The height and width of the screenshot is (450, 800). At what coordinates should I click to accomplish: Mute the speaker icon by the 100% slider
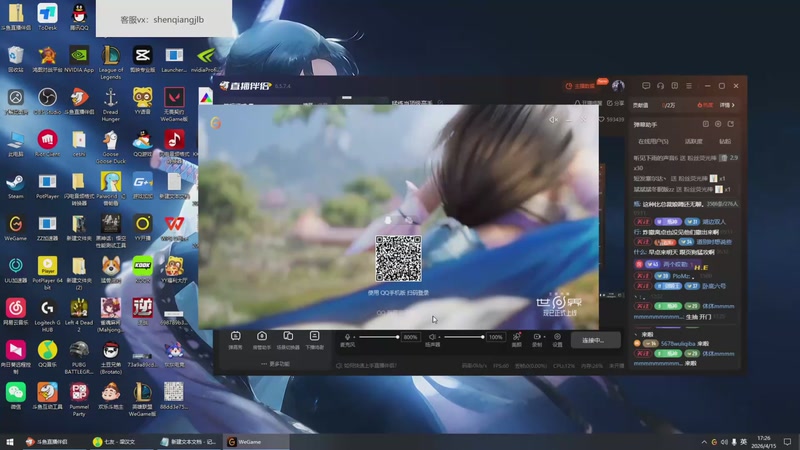pos(432,337)
